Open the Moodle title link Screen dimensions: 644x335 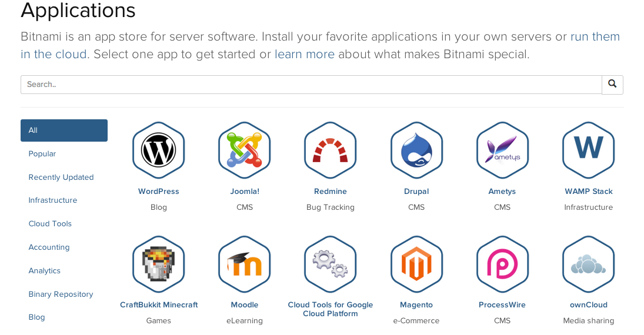pos(245,305)
